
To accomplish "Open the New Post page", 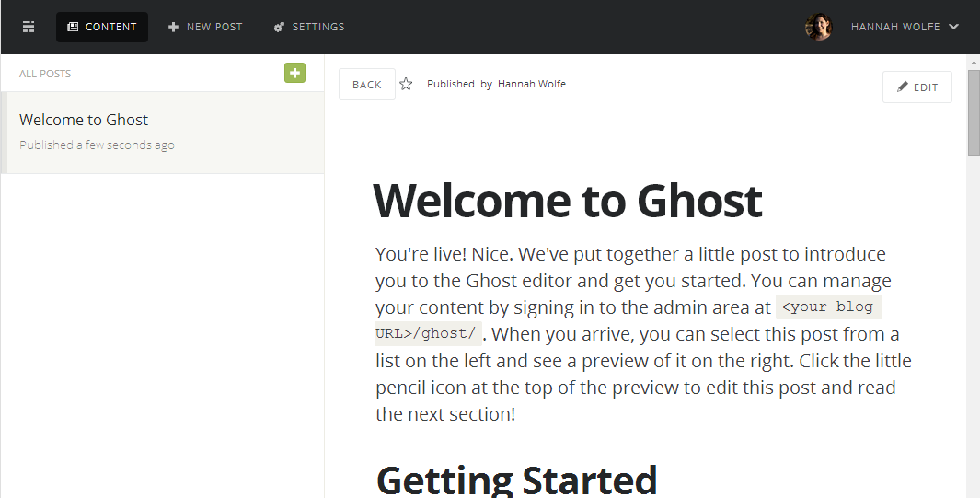I will 205,27.
